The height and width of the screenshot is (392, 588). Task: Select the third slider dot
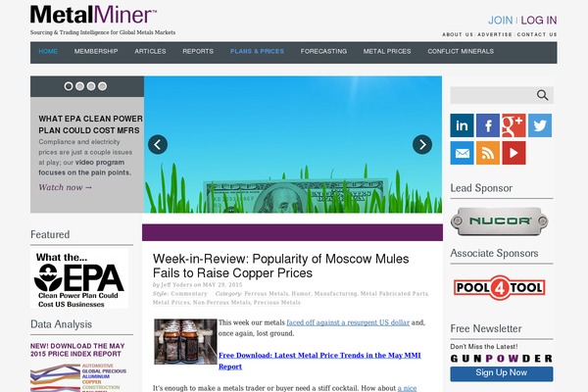point(91,86)
